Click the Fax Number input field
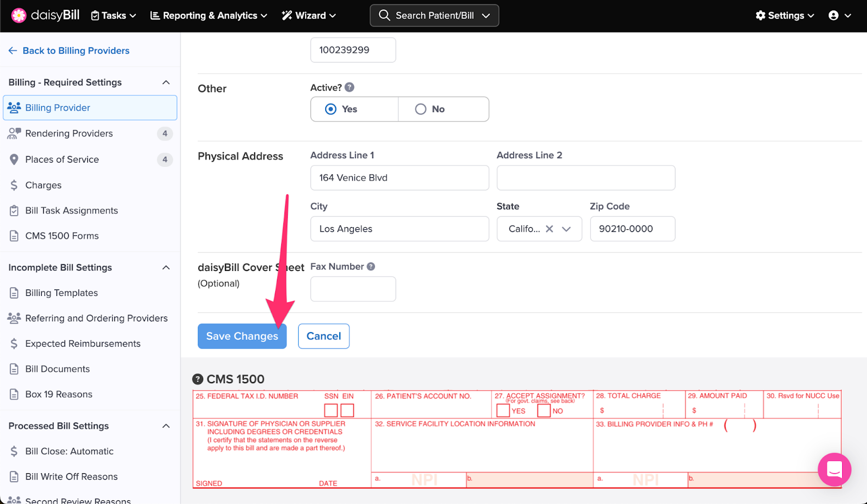 point(353,289)
